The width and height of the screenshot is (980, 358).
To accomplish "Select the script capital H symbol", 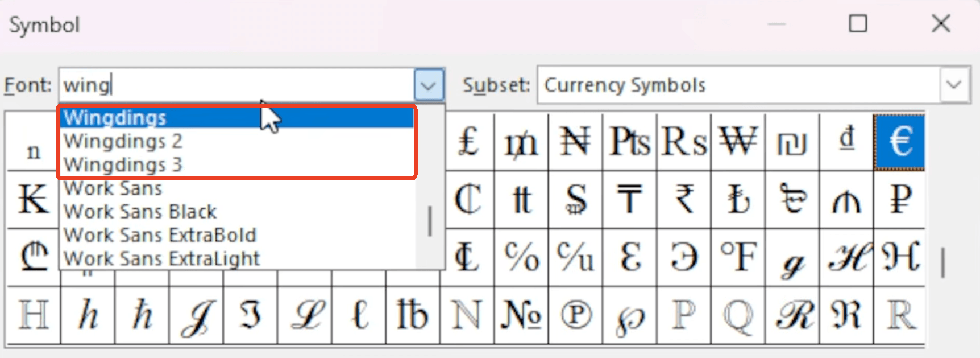I will tap(846, 258).
